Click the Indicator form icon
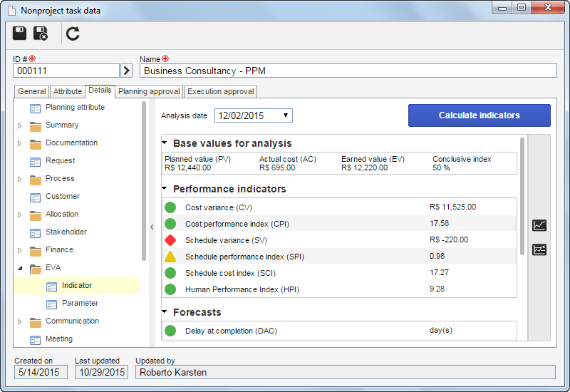570x392 pixels. coord(51,287)
